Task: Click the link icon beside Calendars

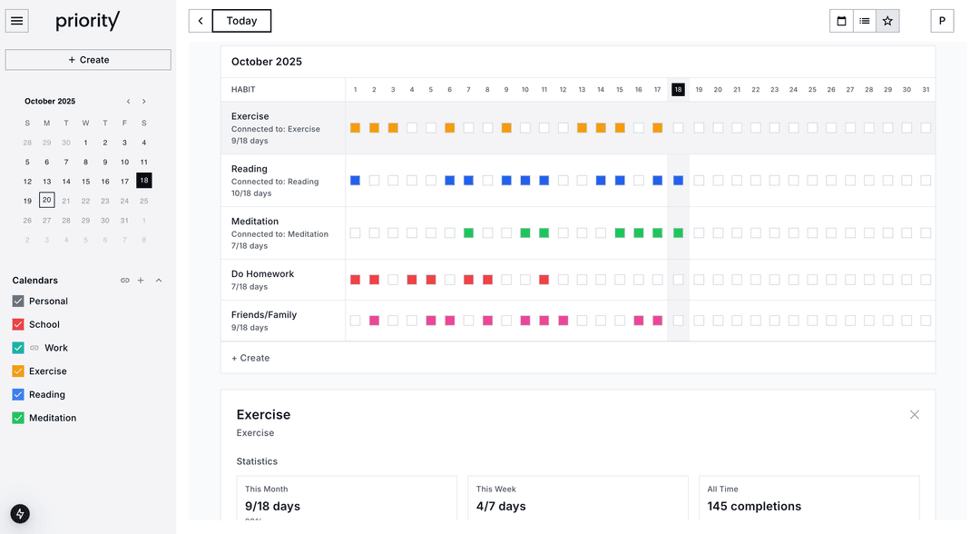Action: tap(125, 281)
